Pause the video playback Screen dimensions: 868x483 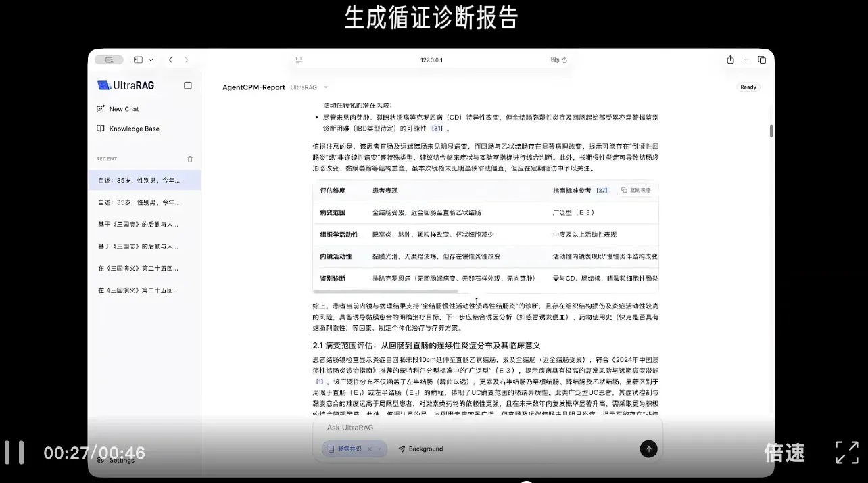point(14,453)
